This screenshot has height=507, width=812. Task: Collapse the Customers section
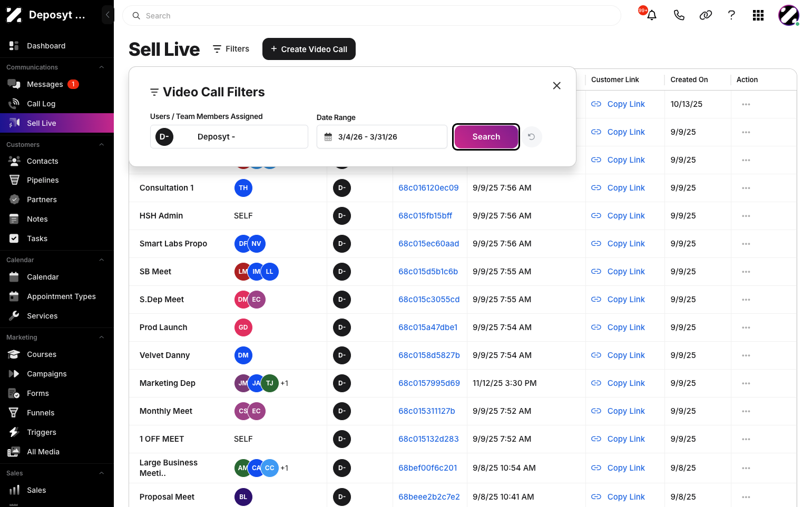pos(102,145)
